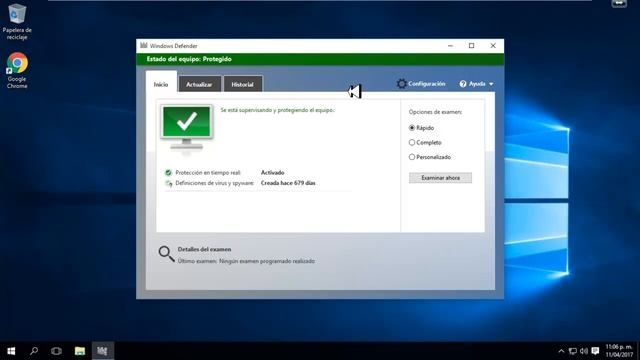Click Windows Defender taskbar button
The height and width of the screenshot is (360, 640).
point(102,351)
